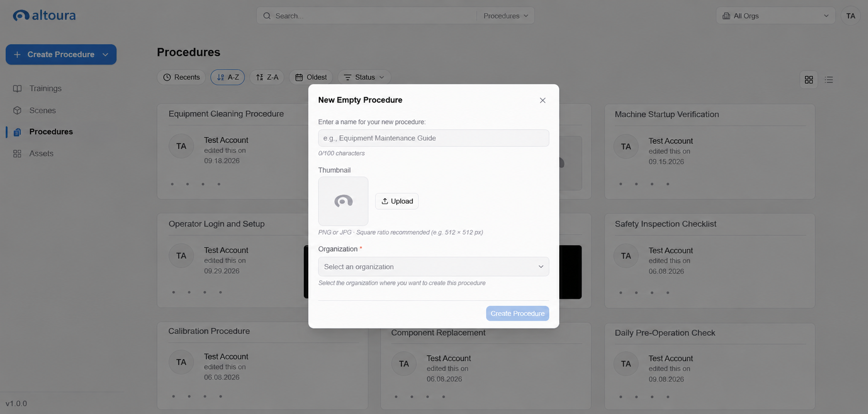868x414 pixels.
Task: Click the plus icon on Create Procedure
Action: 17,54
